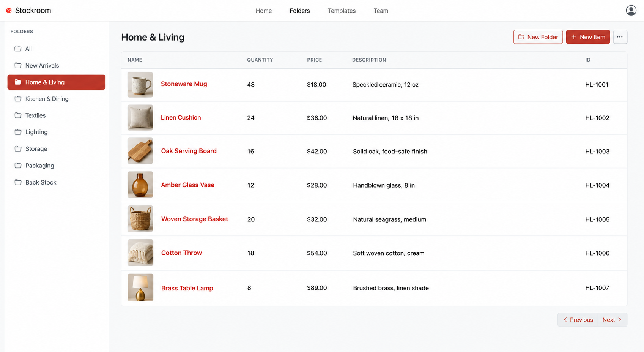Switch to the Folders nav tab
The image size is (644, 352).
[x=300, y=11]
